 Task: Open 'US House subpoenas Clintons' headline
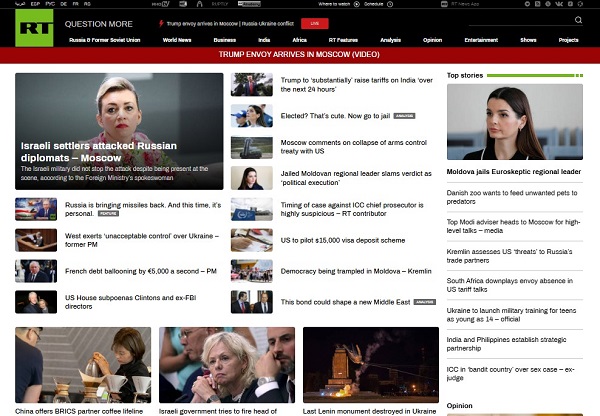click(x=130, y=302)
